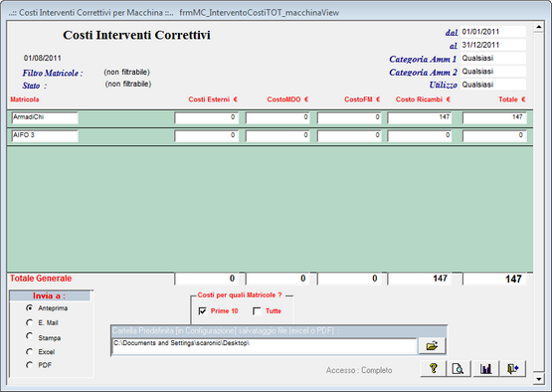Click the Invia a : header label
The width and height of the screenshot is (552, 392).
pos(50,295)
